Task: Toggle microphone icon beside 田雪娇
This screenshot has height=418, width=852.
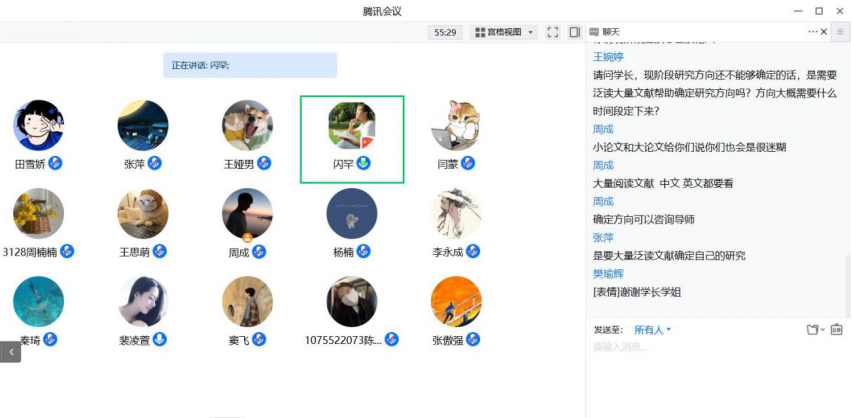Action: (55, 163)
